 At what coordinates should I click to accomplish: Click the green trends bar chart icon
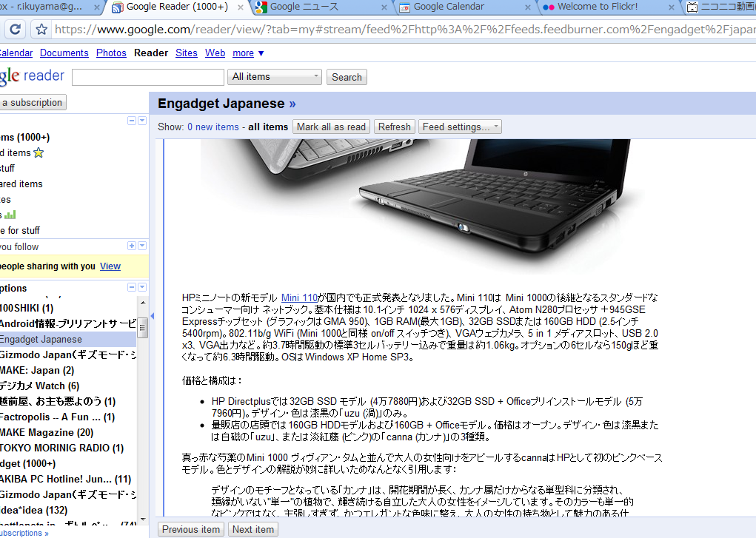(10, 215)
